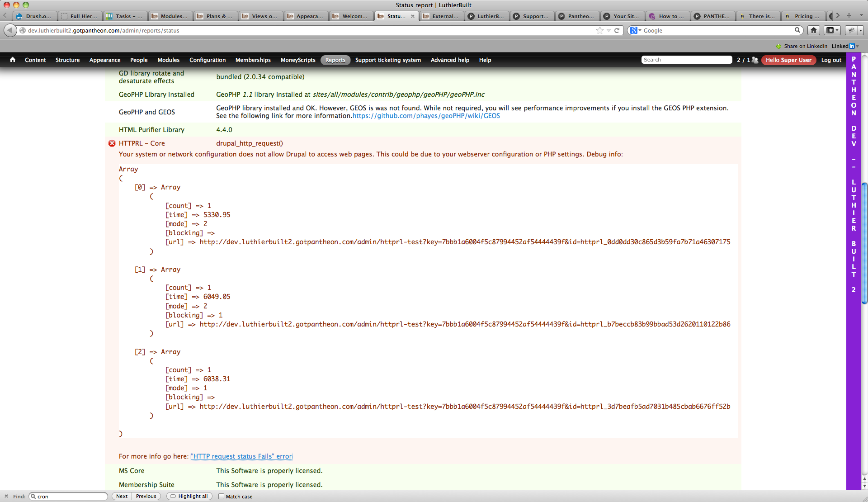This screenshot has height=502, width=868.
Task: Click the red error icon beside HTTPRL - Core
Action: coord(112,143)
